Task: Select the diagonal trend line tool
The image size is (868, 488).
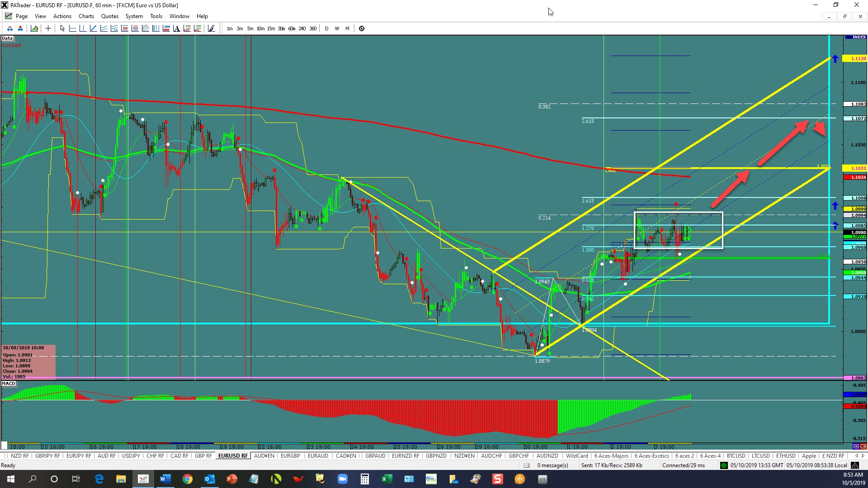Action: (x=93, y=28)
